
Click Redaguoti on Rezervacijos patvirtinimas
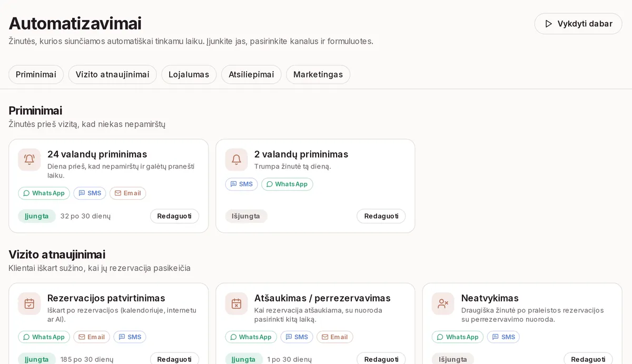[x=174, y=359]
